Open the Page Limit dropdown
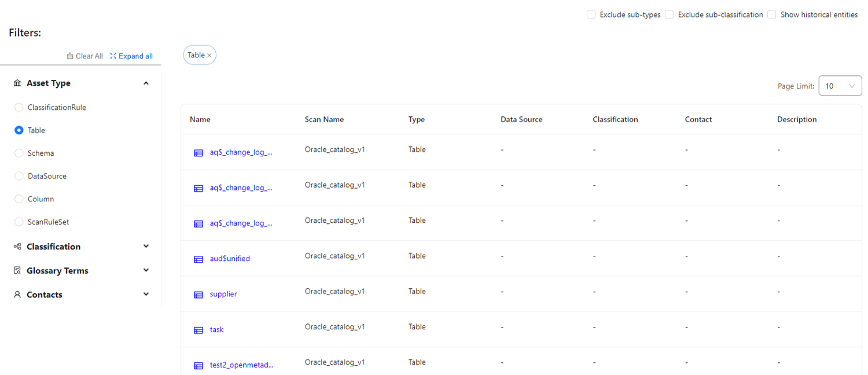The width and height of the screenshot is (868, 375). [x=840, y=86]
